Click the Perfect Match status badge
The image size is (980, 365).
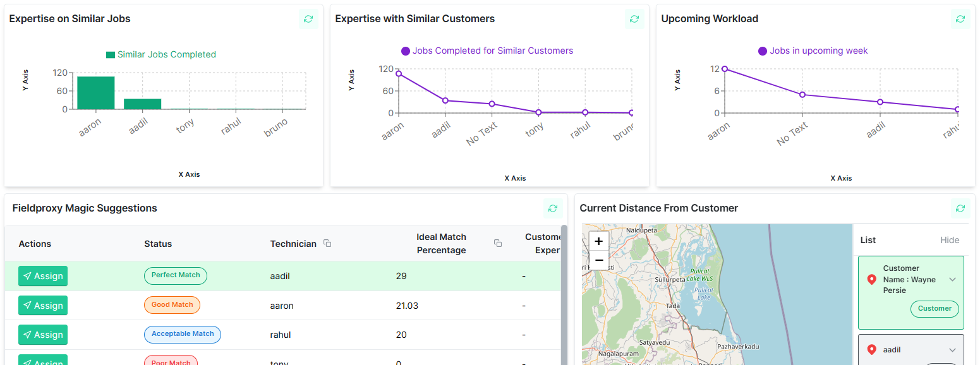point(175,275)
